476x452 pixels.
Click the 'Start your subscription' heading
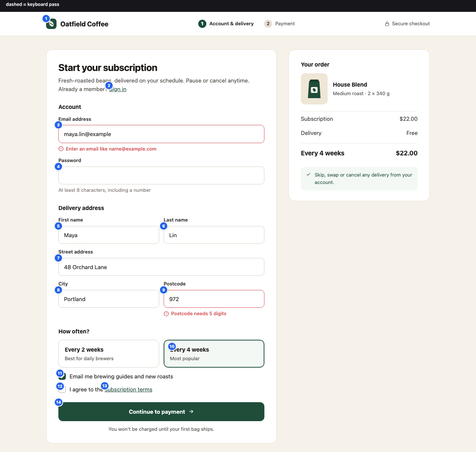108,68
